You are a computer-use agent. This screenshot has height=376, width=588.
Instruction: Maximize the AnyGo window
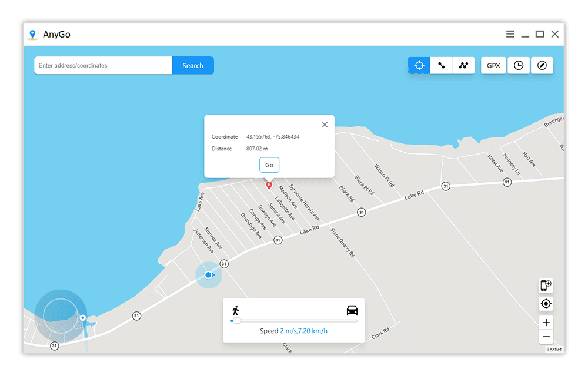coord(540,34)
